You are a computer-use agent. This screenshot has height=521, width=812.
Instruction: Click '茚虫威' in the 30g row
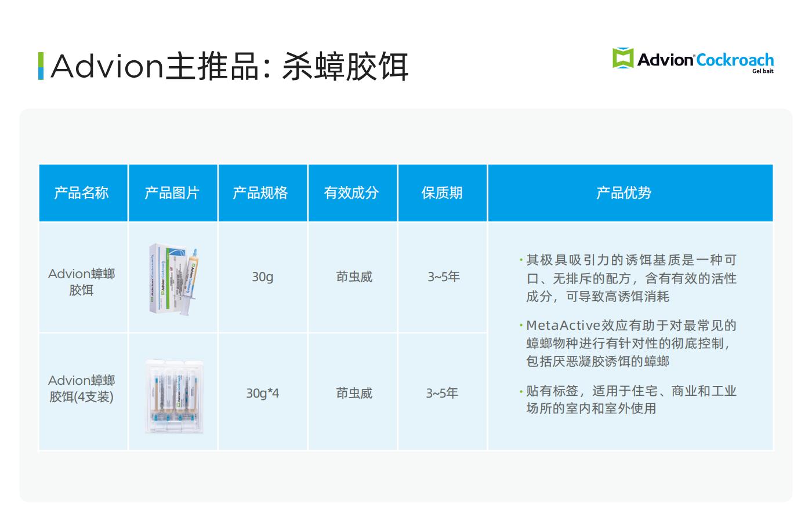click(354, 277)
